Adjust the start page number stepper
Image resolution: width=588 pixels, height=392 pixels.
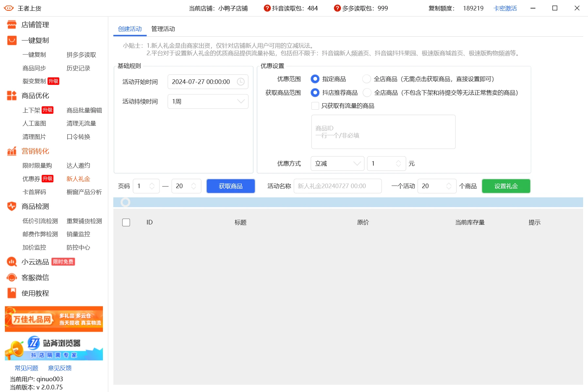[152, 186]
